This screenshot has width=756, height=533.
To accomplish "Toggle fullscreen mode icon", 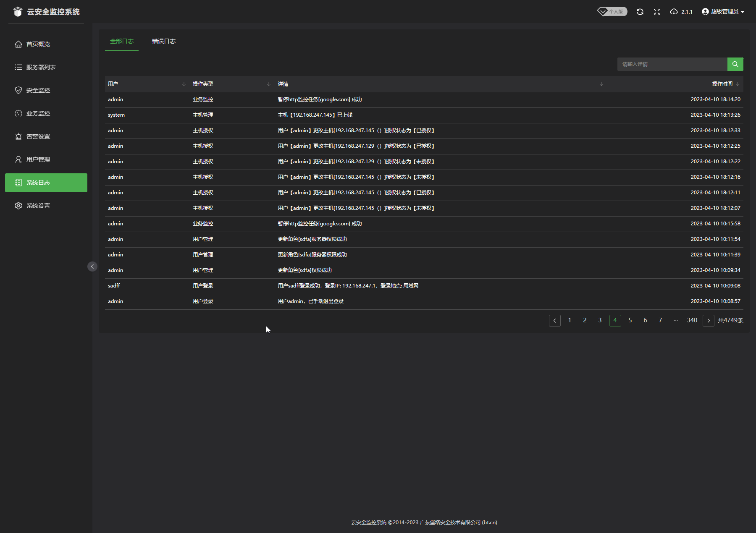I will pyautogui.click(x=657, y=12).
